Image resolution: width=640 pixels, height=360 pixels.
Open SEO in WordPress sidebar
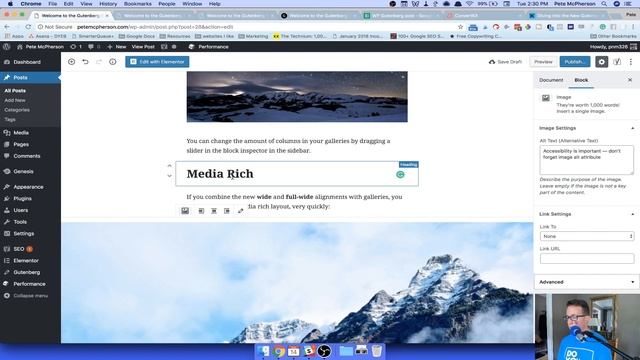19,249
